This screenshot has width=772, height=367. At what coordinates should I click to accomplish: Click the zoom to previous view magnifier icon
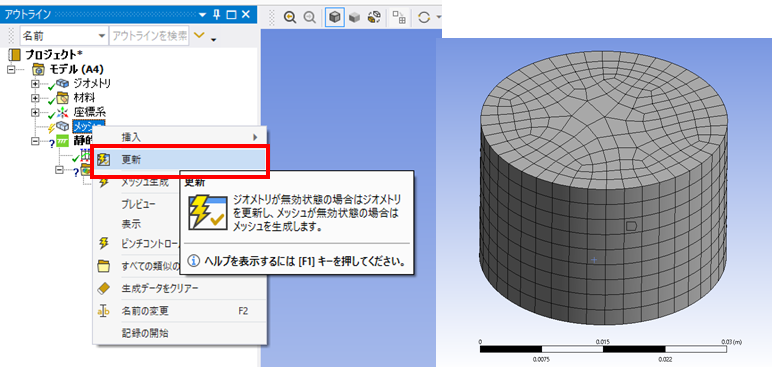(290, 17)
